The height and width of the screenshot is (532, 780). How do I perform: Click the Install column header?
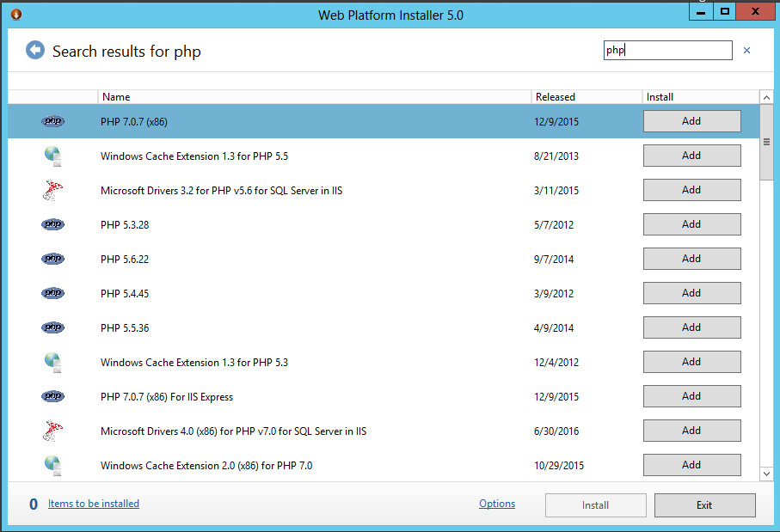pos(700,97)
